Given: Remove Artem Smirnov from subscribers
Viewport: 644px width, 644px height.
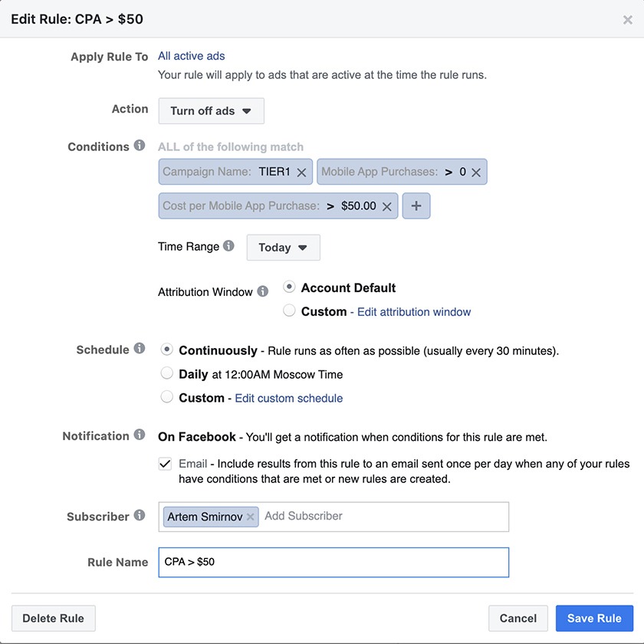Looking at the screenshot, I should 251,517.
